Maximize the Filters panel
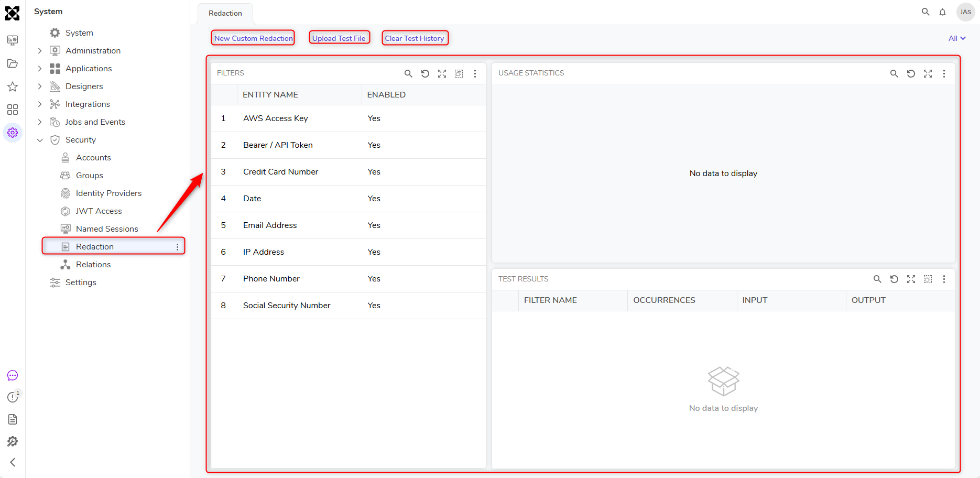The width and height of the screenshot is (980, 478). (x=442, y=73)
